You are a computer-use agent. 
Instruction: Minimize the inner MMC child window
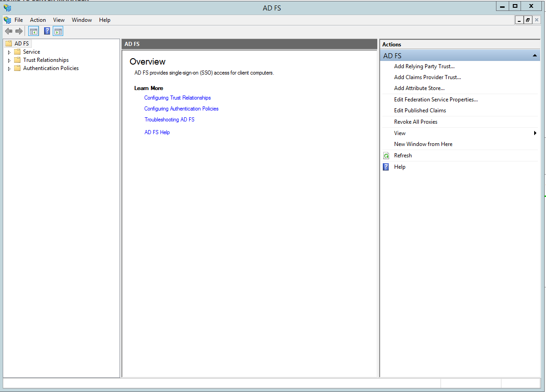520,20
